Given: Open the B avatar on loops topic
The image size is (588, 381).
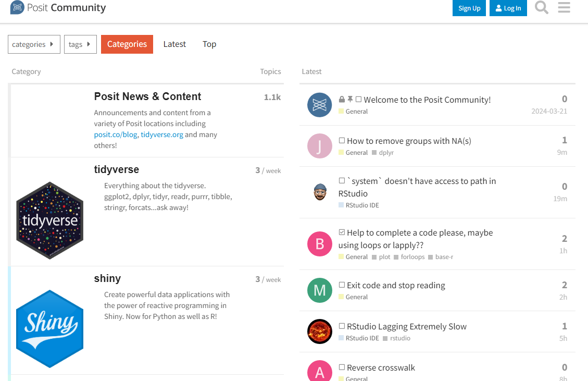Looking at the screenshot, I should click(x=319, y=244).
